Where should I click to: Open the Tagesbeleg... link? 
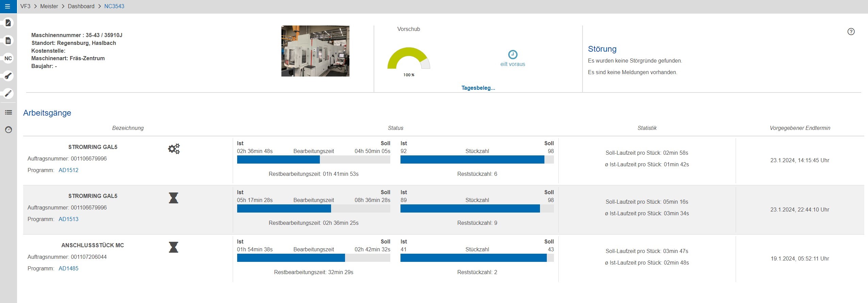click(478, 88)
